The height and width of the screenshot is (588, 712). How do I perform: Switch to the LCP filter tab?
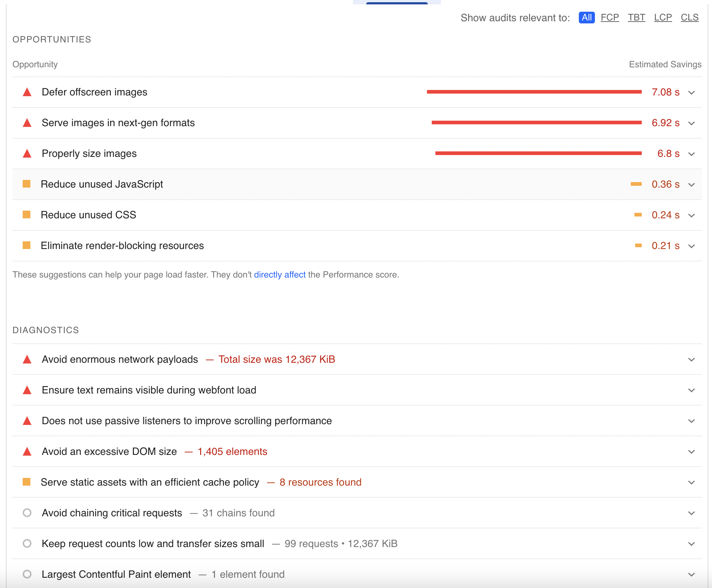point(663,17)
